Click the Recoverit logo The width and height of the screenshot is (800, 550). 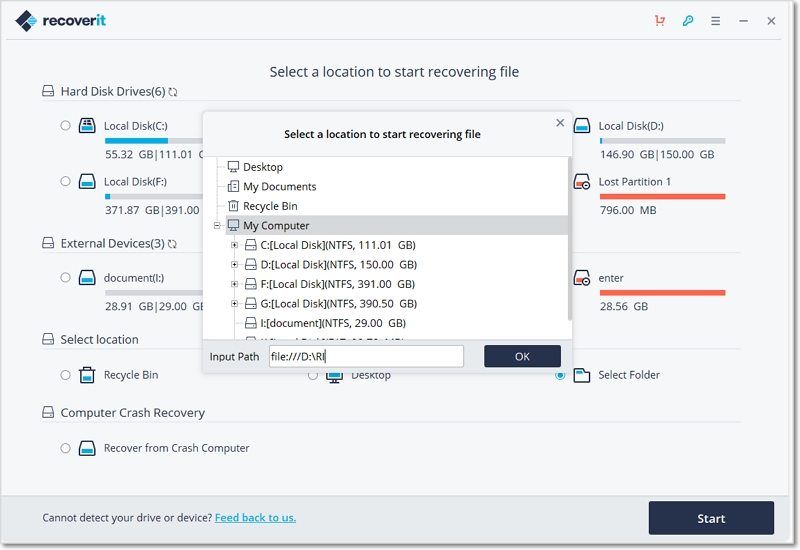coord(60,20)
